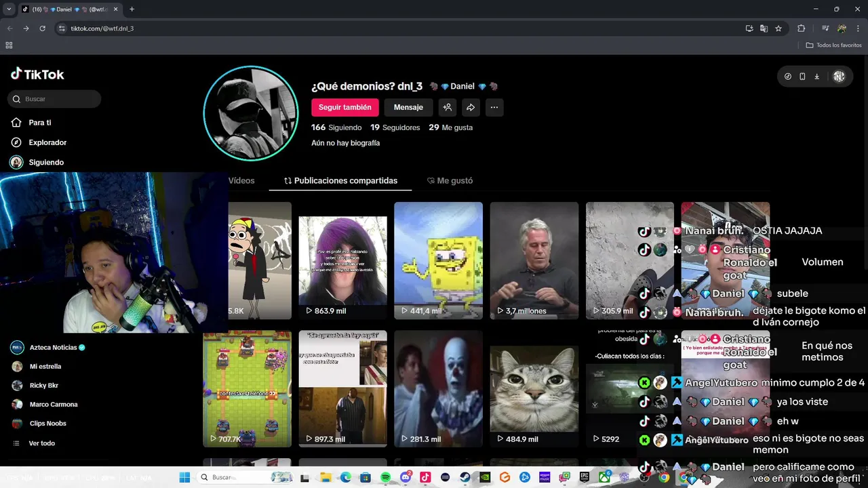Click the follow-suggestions person icon button
This screenshot has height=488, width=868.
click(447, 107)
